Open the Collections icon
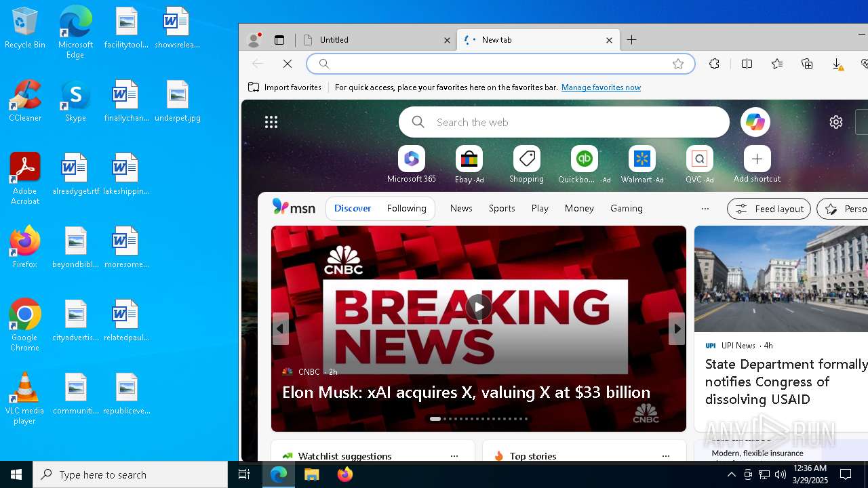 807,64
